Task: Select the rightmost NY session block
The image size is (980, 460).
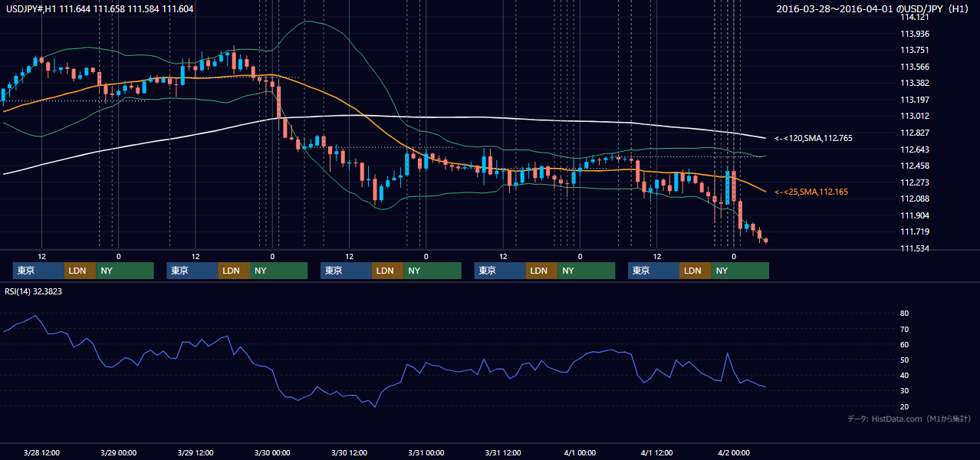Action: point(739,271)
